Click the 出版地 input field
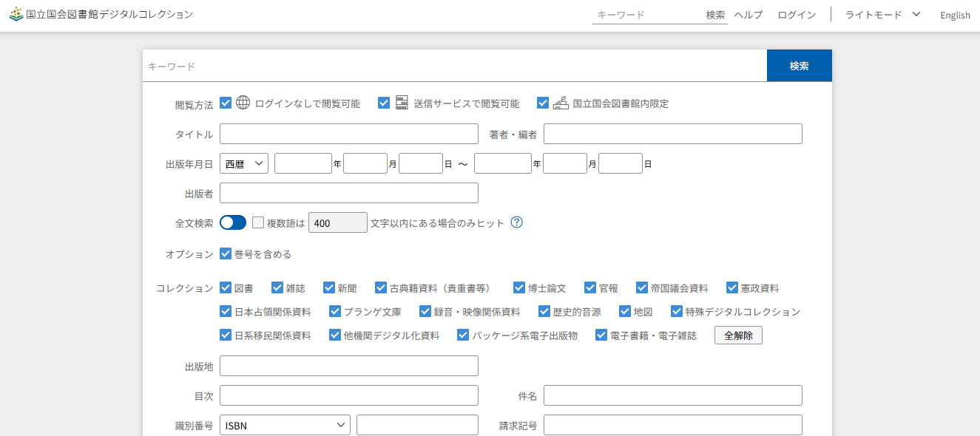The width and height of the screenshot is (980, 436). (349, 366)
